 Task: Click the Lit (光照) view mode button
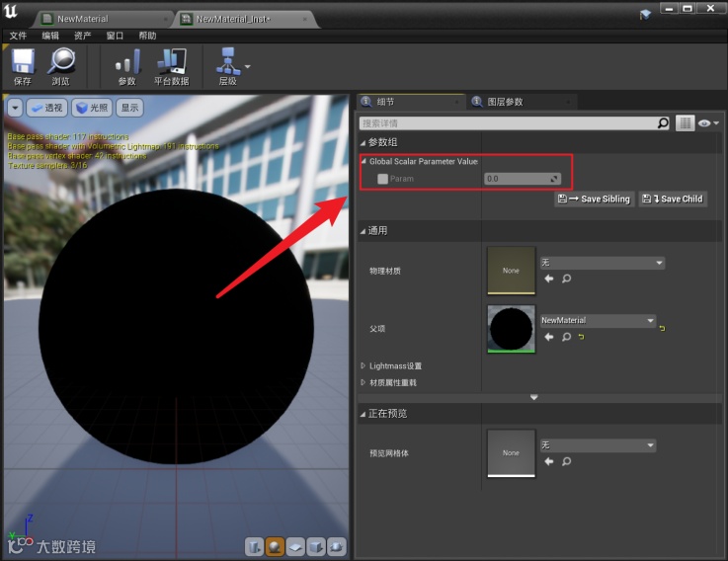92,108
